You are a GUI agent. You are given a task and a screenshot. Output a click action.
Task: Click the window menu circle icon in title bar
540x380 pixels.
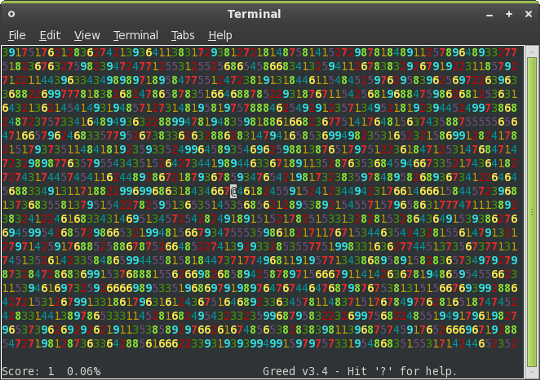click(11, 14)
